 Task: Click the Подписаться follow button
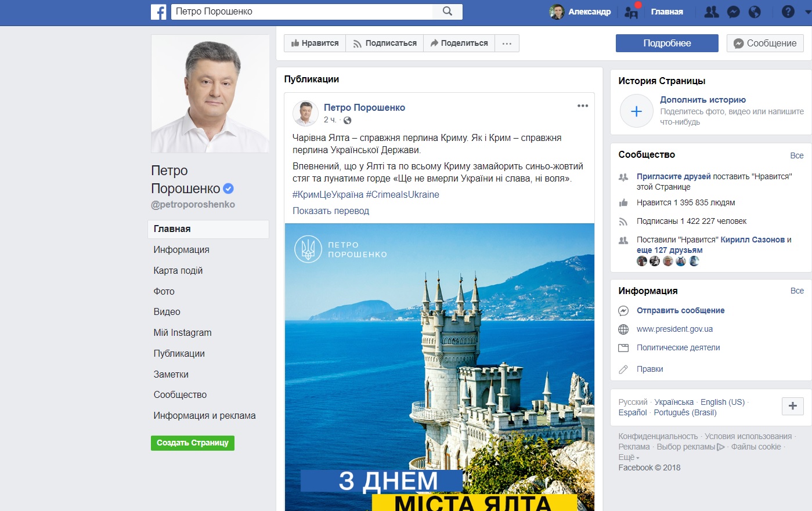pyautogui.click(x=385, y=44)
